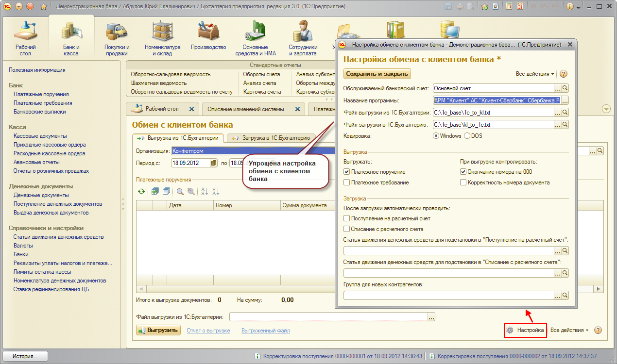Check the Платежное требование checkbox
Image resolution: width=617 pixels, height=364 pixels.
(x=346, y=182)
